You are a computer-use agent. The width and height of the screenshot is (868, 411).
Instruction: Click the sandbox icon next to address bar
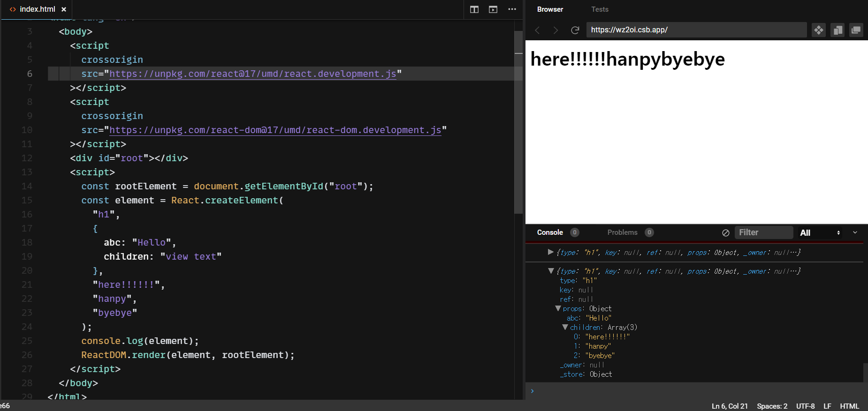pos(819,30)
